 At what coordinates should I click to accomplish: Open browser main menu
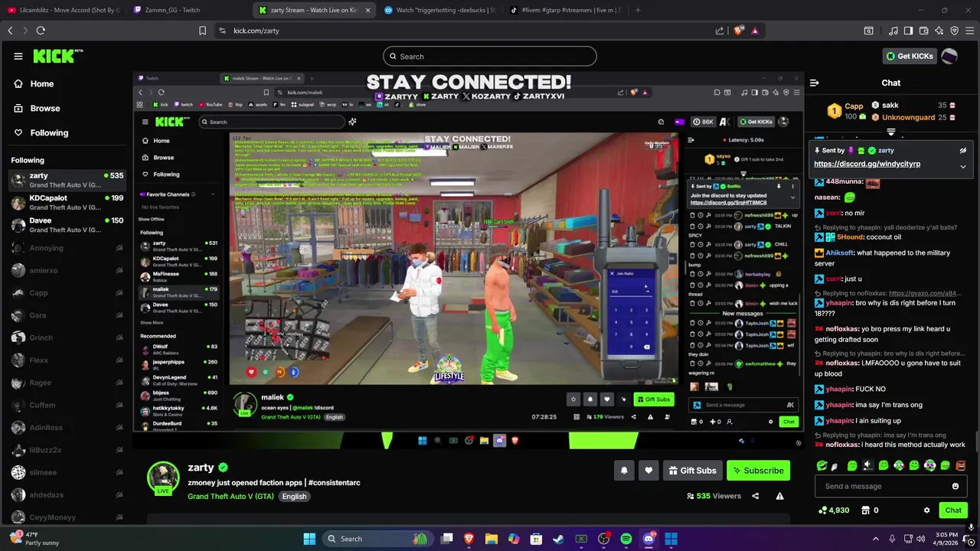tap(969, 31)
